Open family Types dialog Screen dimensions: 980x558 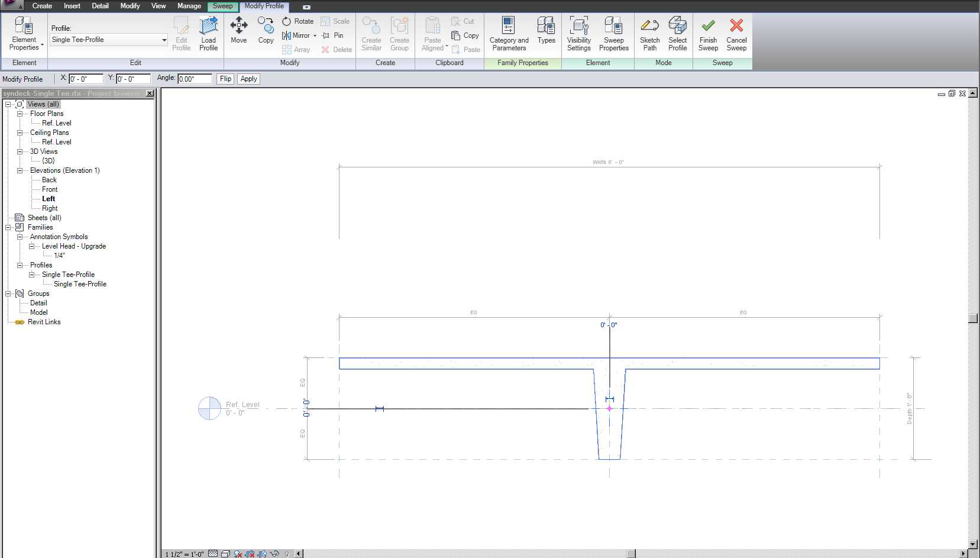coord(546,31)
